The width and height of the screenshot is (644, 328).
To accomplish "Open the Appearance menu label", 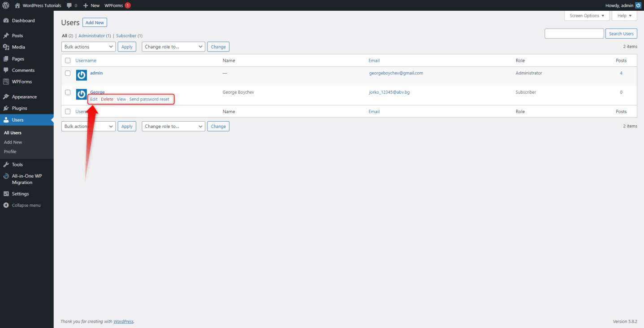I will click(x=24, y=96).
